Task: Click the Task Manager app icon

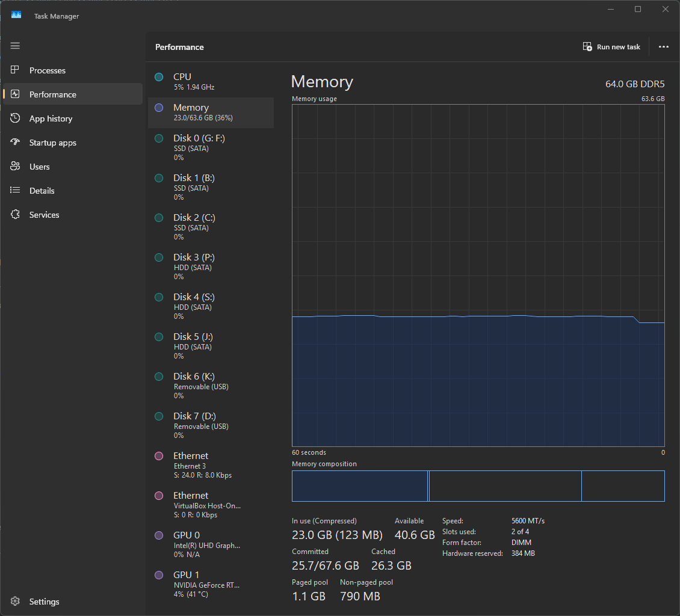Action: [16, 15]
